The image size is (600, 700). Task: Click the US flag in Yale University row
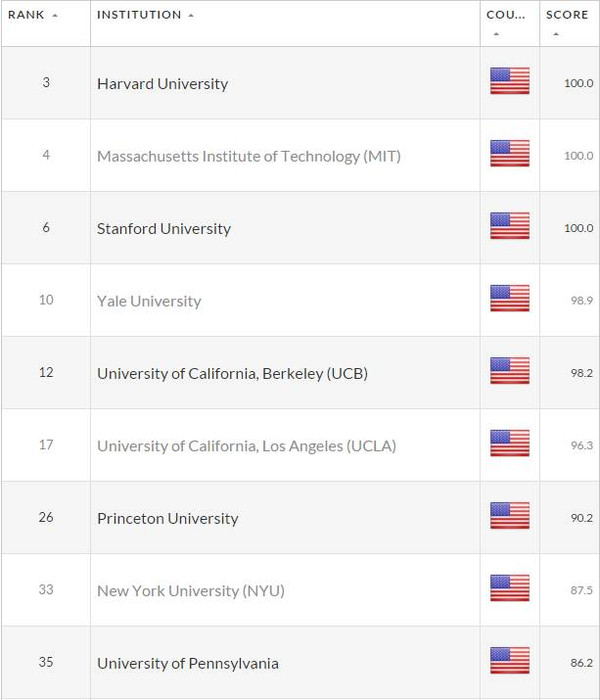pos(509,298)
